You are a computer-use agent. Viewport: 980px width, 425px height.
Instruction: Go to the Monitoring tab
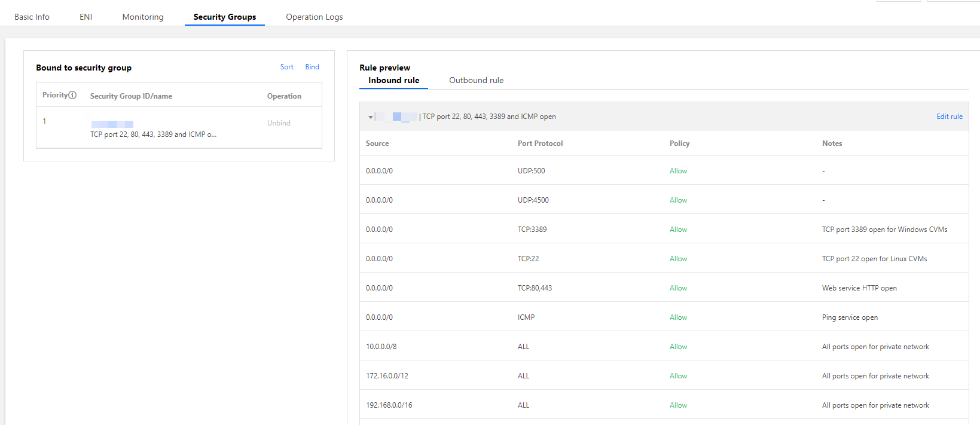point(143,17)
